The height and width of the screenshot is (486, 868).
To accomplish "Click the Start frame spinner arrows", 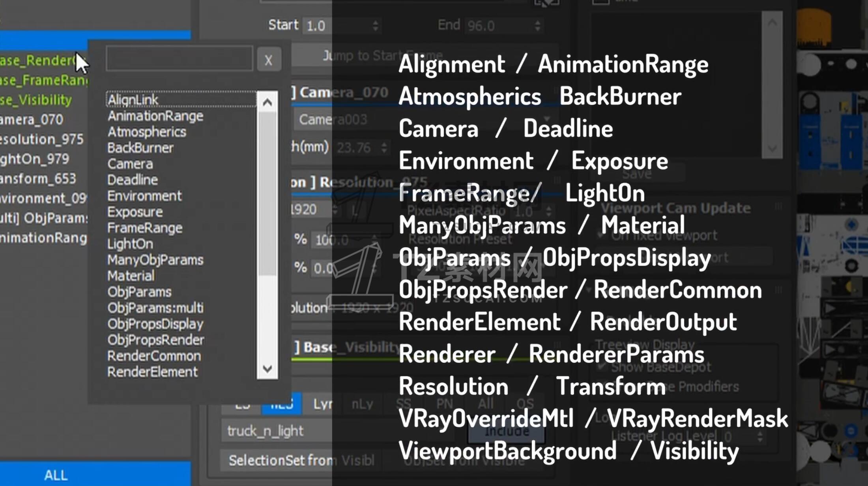I will 375,26.
